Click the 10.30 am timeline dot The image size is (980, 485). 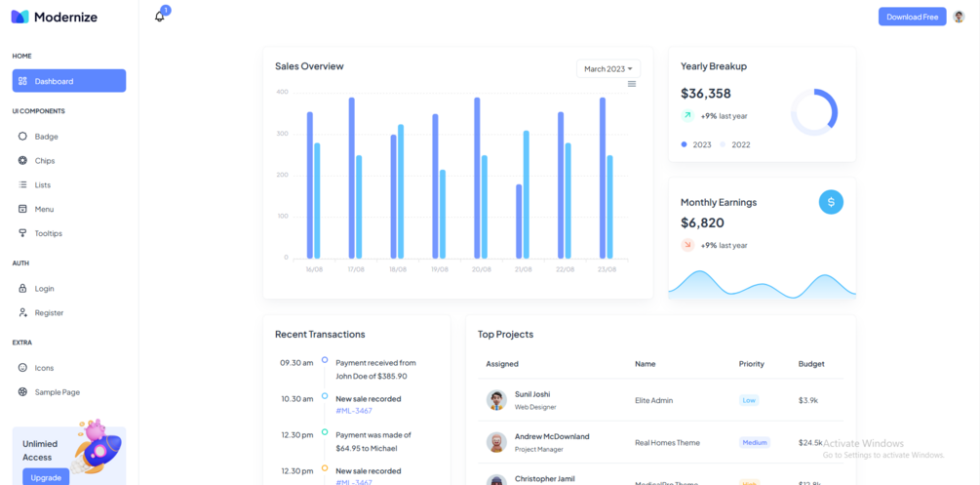coord(325,395)
